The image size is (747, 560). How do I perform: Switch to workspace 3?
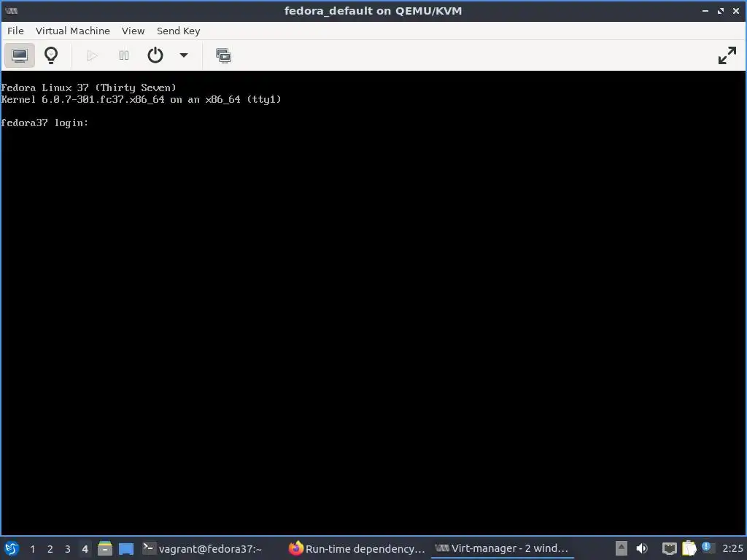pos(68,549)
